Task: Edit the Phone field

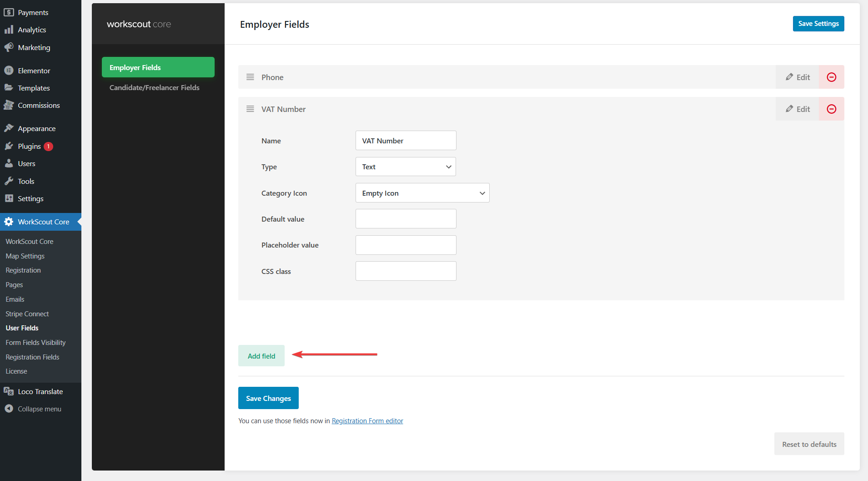Action: coord(798,77)
